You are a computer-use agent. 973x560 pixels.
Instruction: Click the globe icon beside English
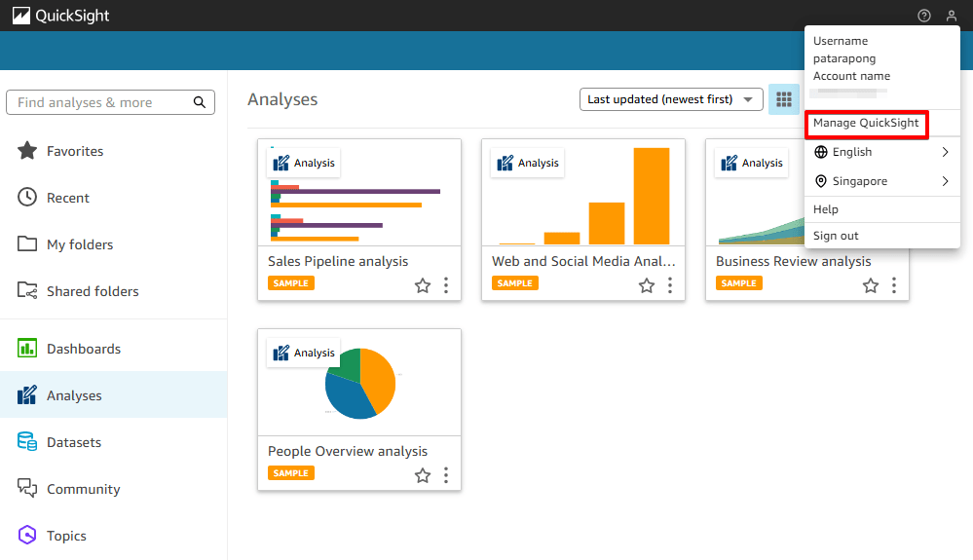821,152
